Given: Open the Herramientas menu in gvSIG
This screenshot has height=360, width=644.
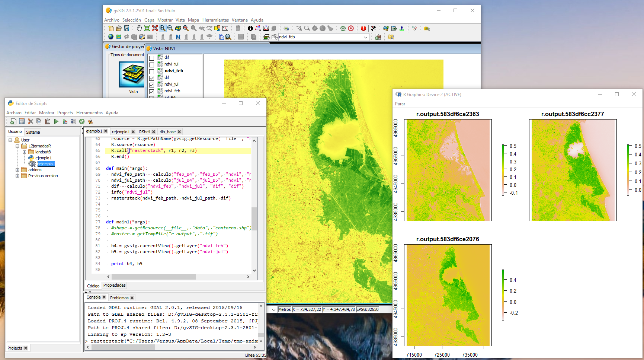Looking at the screenshot, I should tap(215, 20).
